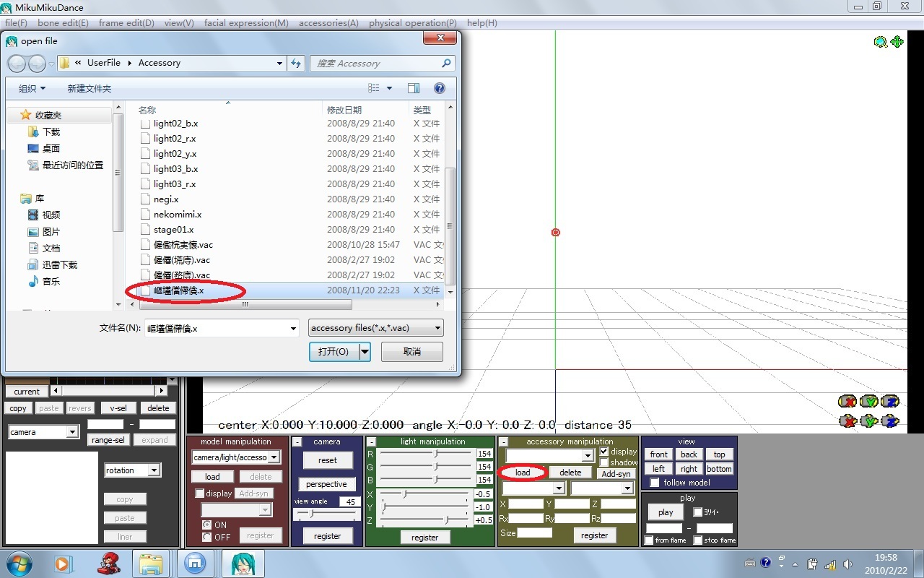Click the rounded green Y axis icon
Screen dimensions: 924x578
tap(868, 402)
